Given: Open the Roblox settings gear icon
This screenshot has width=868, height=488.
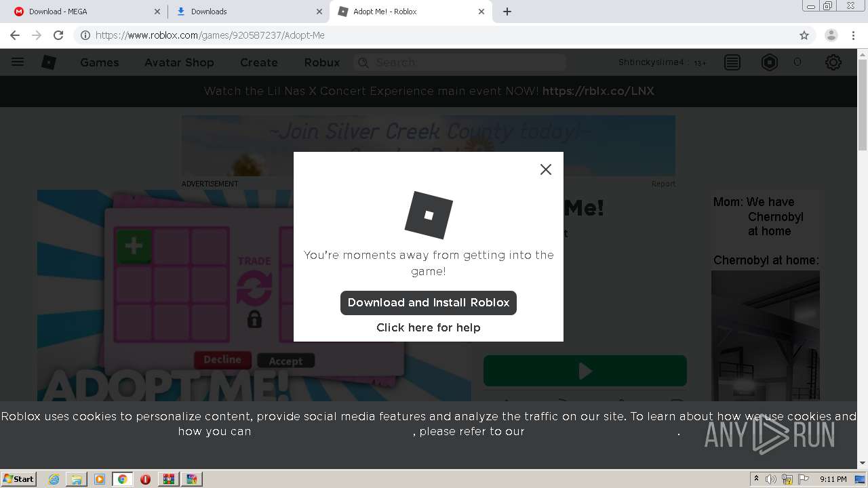Looking at the screenshot, I should (x=833, y=62).
